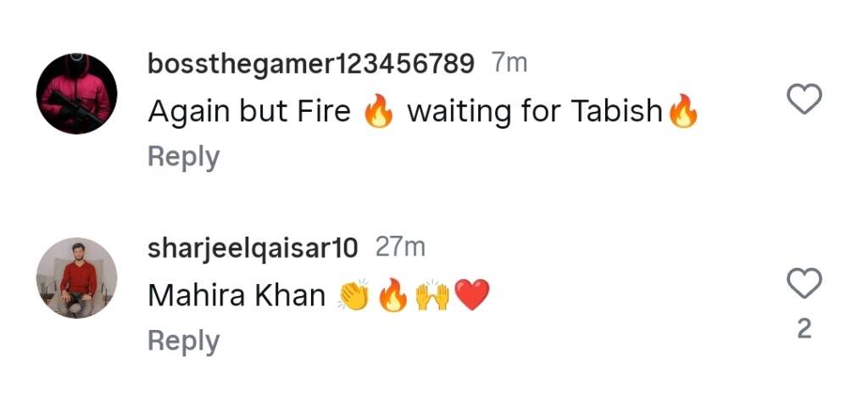
Task: Click the 27m timestamp
Action: [x=400, y=248]
